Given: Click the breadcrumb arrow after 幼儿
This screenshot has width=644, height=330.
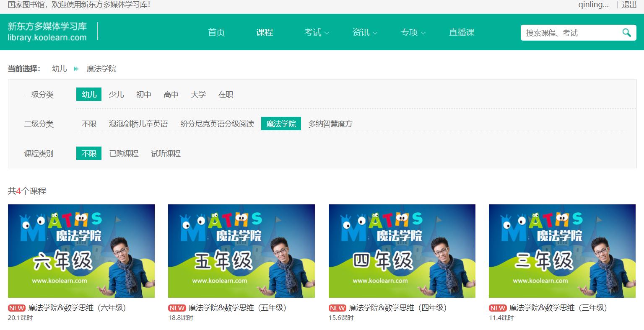Looking at the screenshot, I should pos(76,69).
